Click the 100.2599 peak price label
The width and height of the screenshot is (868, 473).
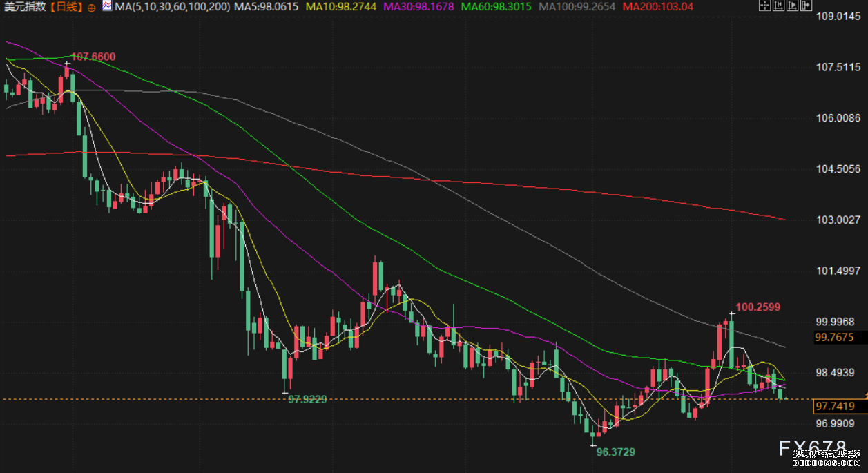point(758,307)
